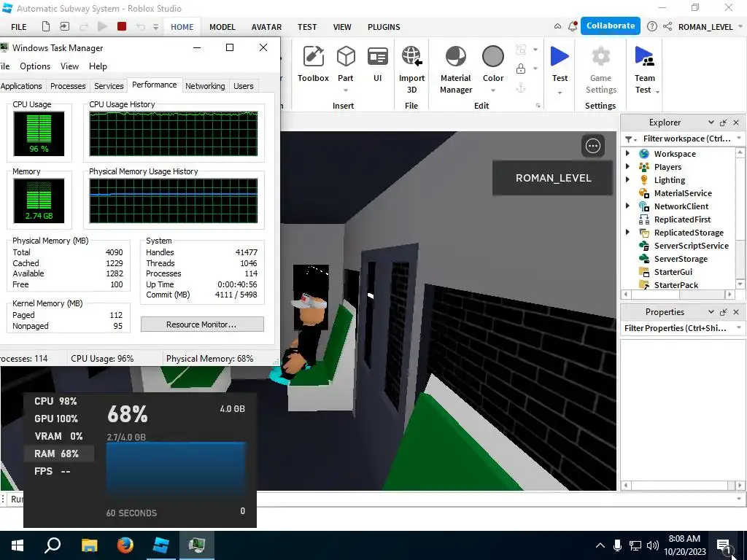Select CPU row in performance overlay
747x560 pixels.
pos(58,402)
